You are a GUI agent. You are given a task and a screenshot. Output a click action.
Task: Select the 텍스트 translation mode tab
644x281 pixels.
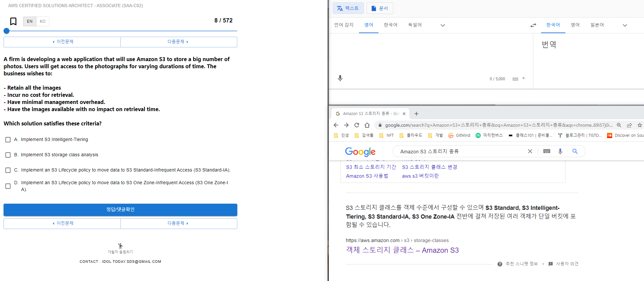point(348,8)
